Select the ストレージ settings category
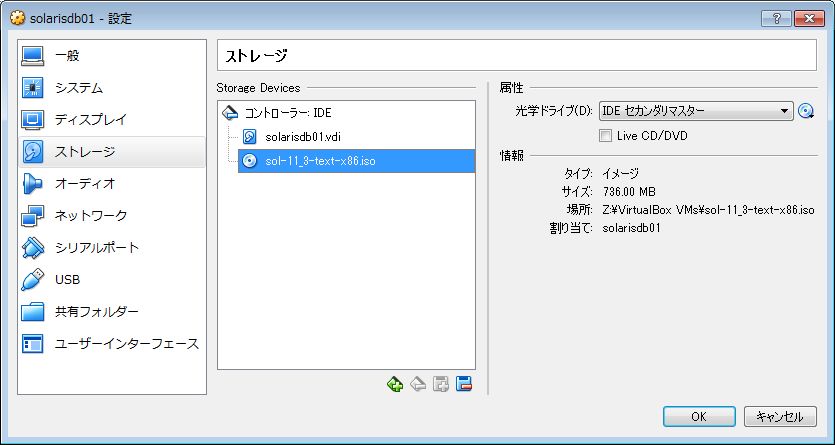Screen dimensions: 835x445 (112, 152)
